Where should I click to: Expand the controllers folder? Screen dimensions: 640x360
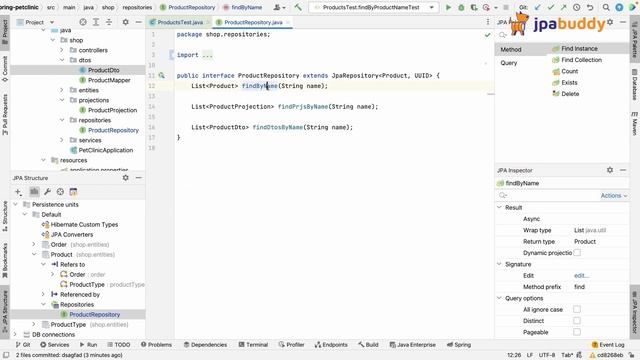(62, 50)
